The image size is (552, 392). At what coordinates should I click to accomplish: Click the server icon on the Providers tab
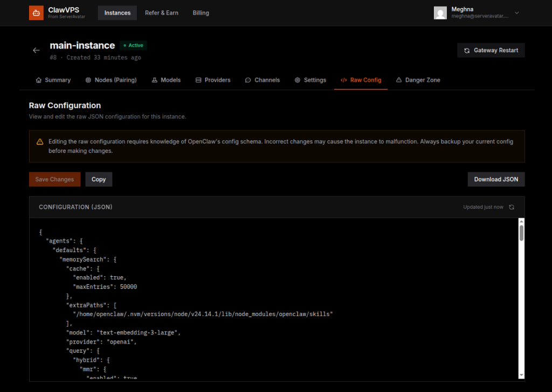[x=197, y=80]
